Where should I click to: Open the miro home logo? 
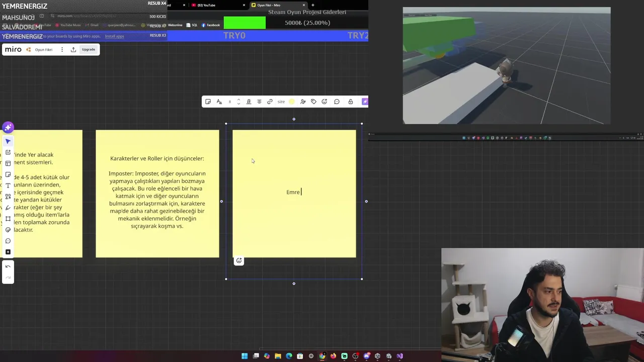13,49
